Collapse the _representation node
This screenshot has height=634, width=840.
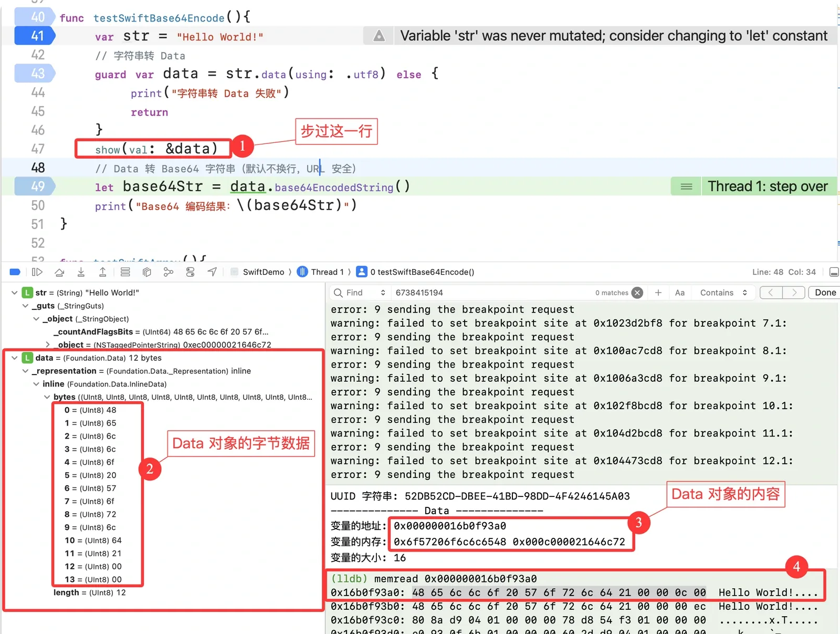[25, 371]
